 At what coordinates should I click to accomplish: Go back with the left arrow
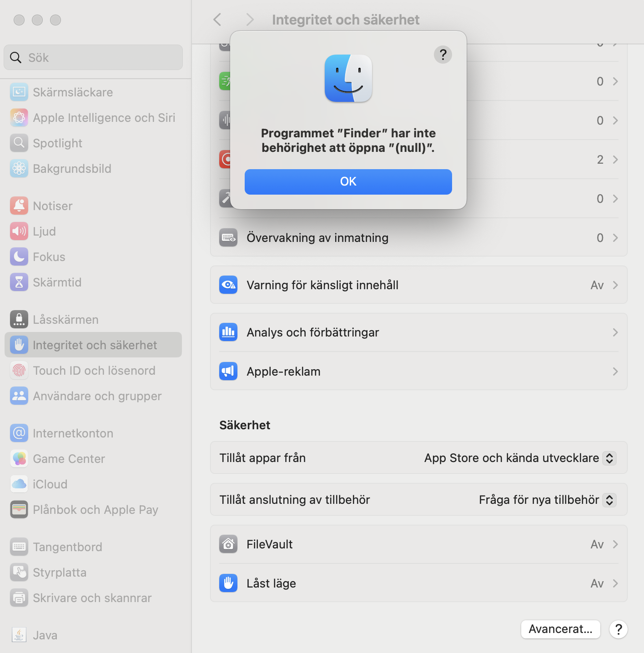point(217,20)
